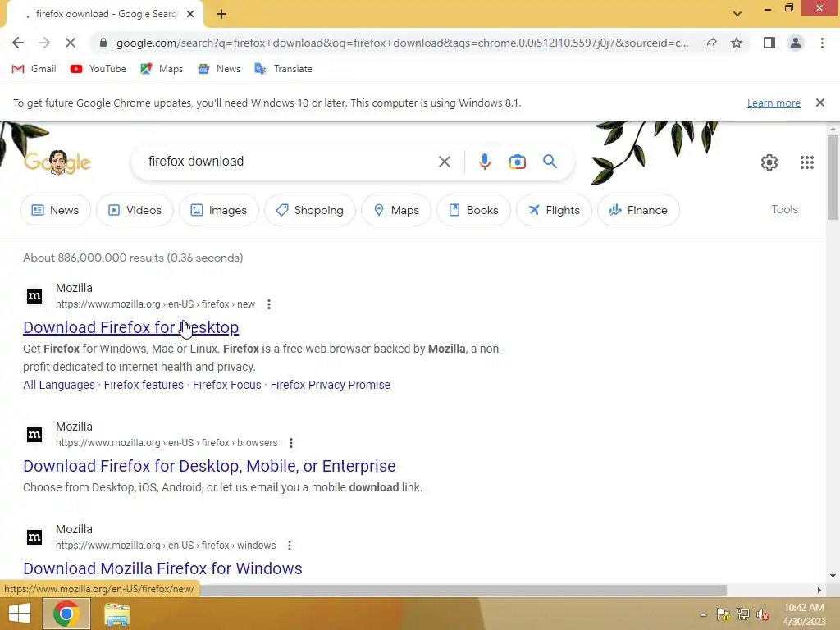The image size is (840, 630).
Task: Show hidden system tray icons
Action: tap(703, 614)
